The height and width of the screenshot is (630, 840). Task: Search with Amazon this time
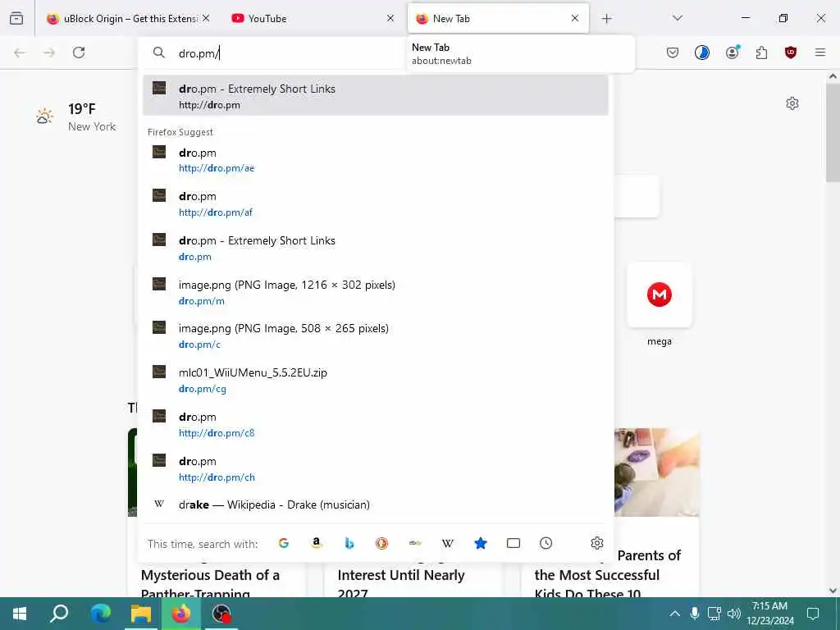tap(316, 543)
